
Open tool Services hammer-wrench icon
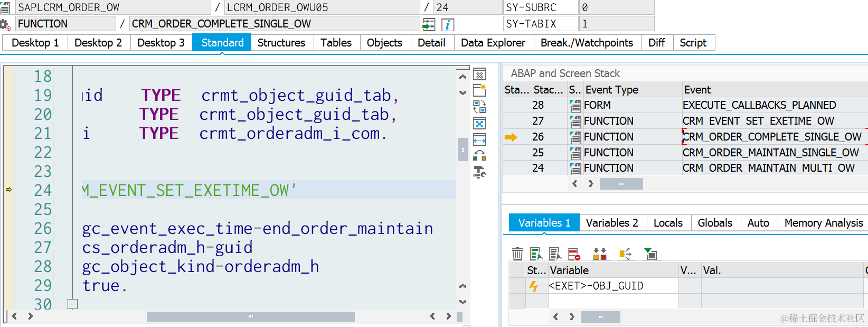[x=479, y=172]
